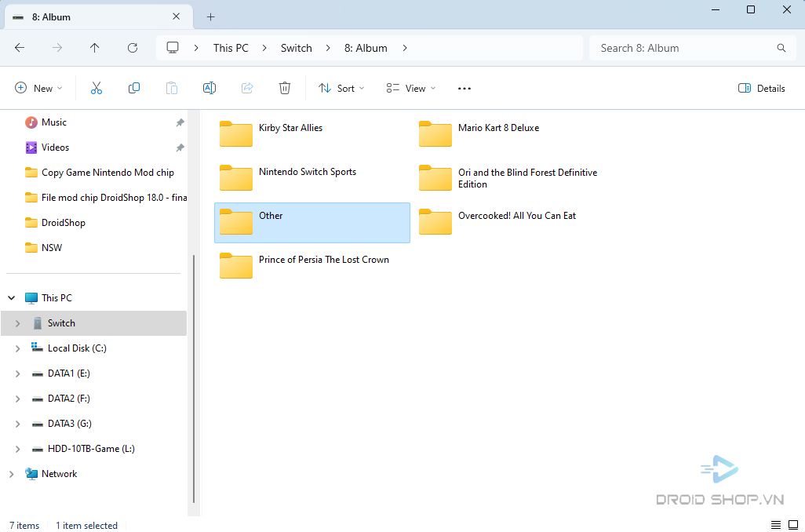805x532 pixels.
Task: Click the Videos icon in sidebar
Action: [x=31, y=148]
